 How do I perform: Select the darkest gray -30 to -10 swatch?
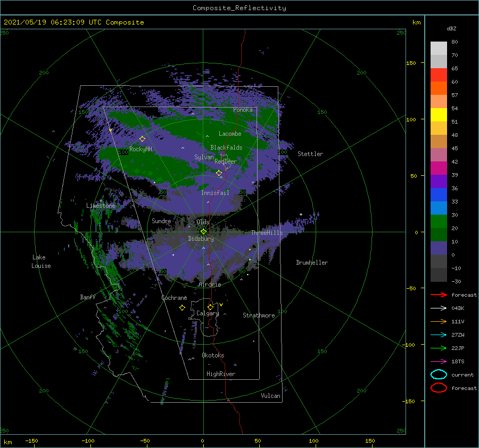(x=439, y=275)
